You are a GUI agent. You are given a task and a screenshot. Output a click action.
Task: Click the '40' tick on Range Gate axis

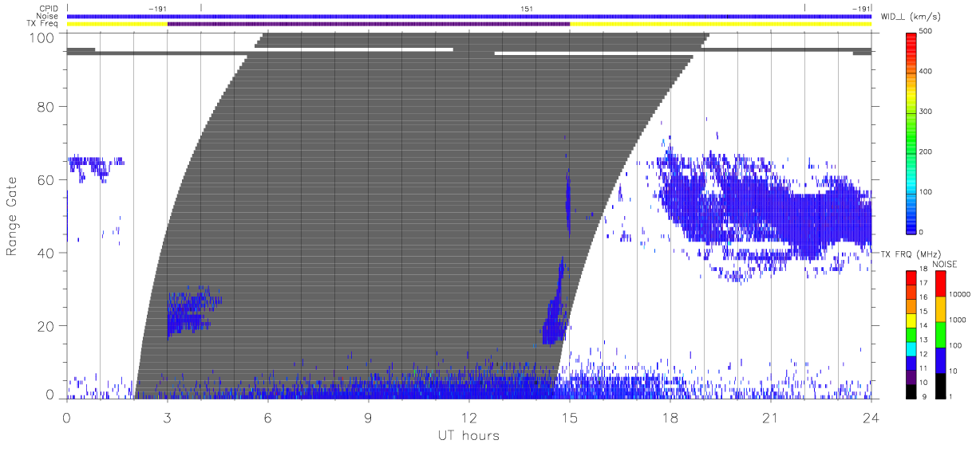tap(45, 253)
